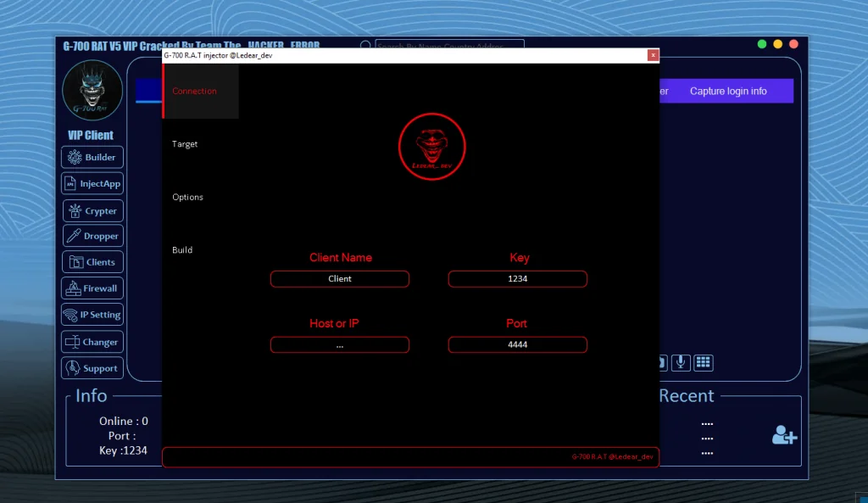Select the InjectApp tool
The image size is (868, 503).
click(92, 183)
